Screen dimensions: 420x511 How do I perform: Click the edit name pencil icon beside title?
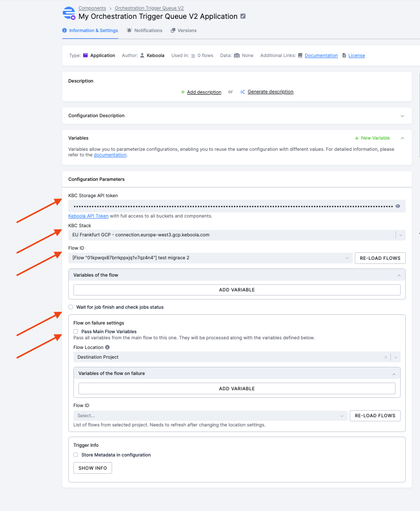[x=243, y=16]
